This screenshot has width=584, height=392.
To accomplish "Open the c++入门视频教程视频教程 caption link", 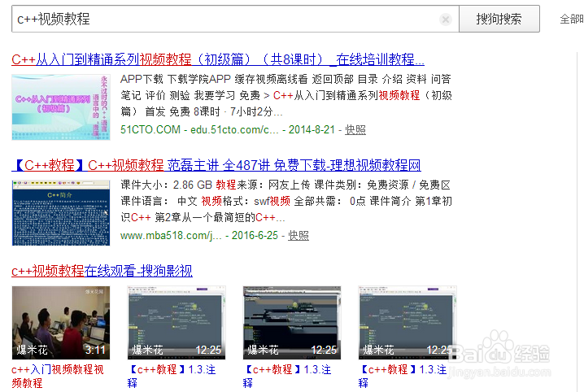I will tap(58, 376).
